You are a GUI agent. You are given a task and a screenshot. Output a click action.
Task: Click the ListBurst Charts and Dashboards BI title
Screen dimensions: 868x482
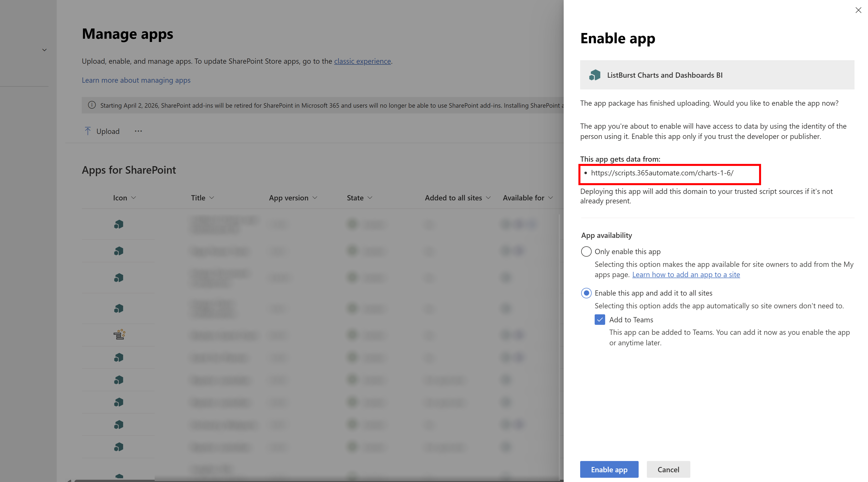[664, 75]
